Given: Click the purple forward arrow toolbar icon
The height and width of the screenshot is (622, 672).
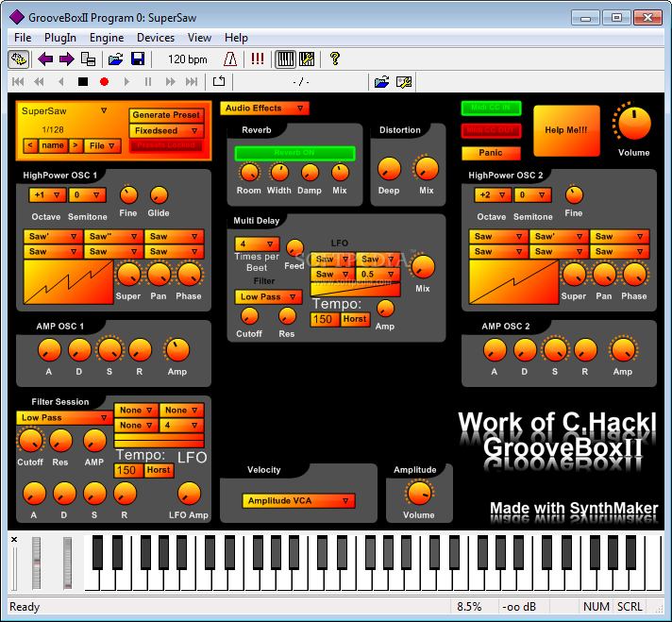Looking at the screenshot, I should pyautogui.click(x=66, y=59).
